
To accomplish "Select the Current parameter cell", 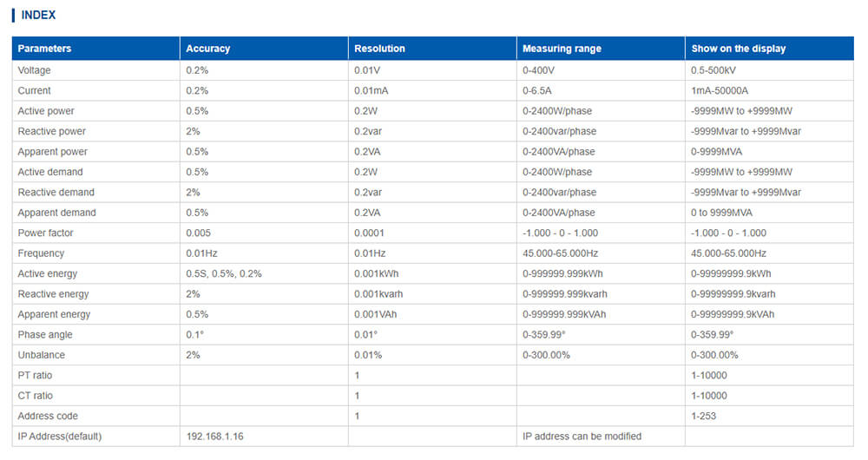I will [x=35, y=90].
